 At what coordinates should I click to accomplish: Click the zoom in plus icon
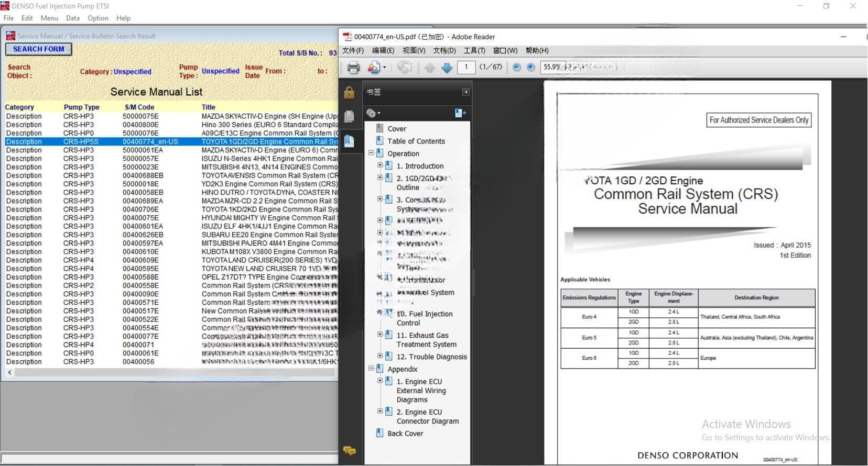pyautogui.click(x=530, y=67)
